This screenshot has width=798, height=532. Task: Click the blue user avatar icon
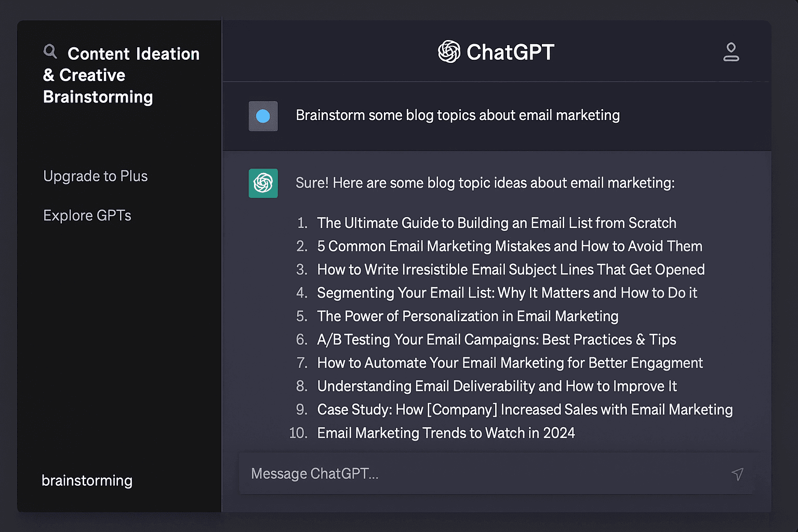coord(263,116)
